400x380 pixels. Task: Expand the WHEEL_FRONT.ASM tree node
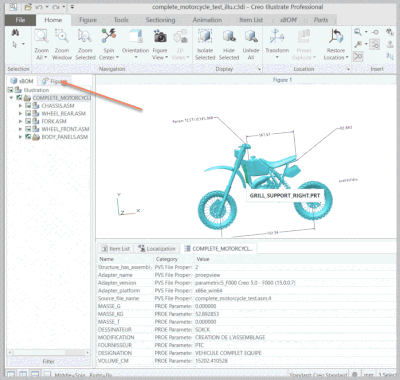pos(21,129)
